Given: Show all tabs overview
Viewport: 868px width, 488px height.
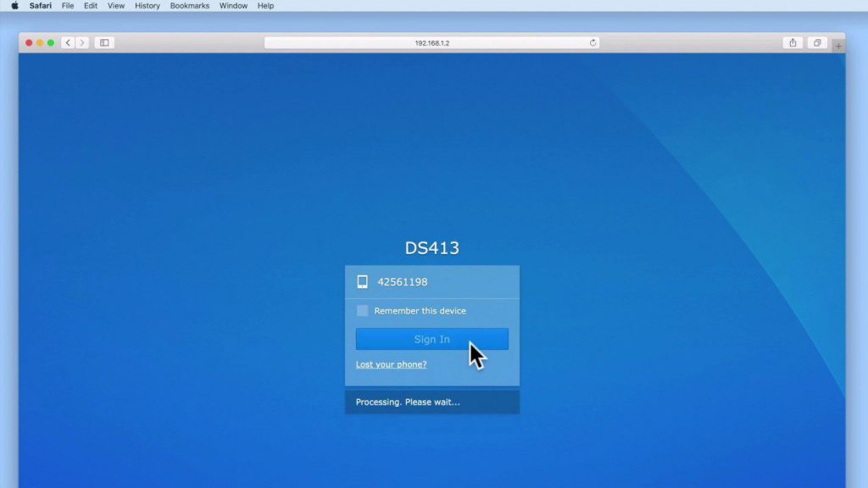Looking at the screenshot, I should point(817,42).
